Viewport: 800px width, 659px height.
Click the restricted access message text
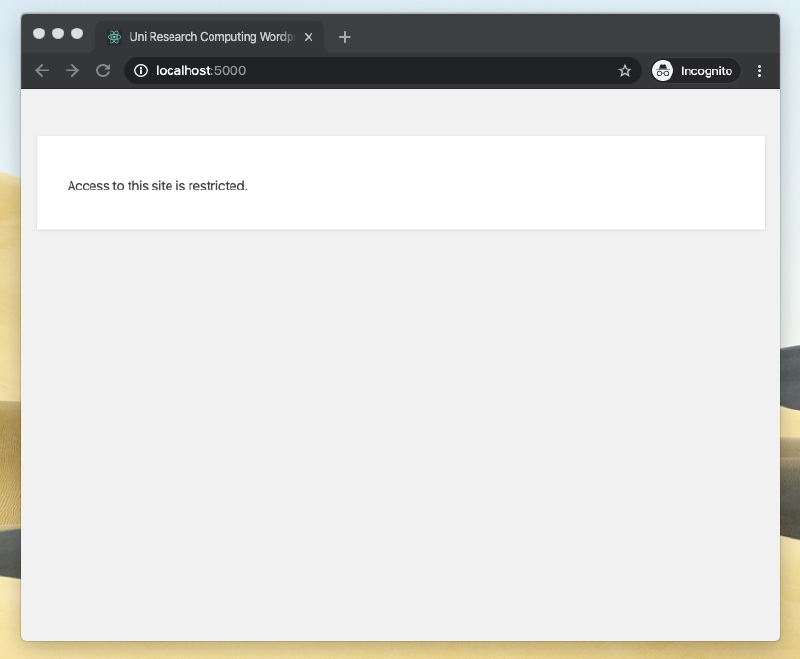(157, 185)
